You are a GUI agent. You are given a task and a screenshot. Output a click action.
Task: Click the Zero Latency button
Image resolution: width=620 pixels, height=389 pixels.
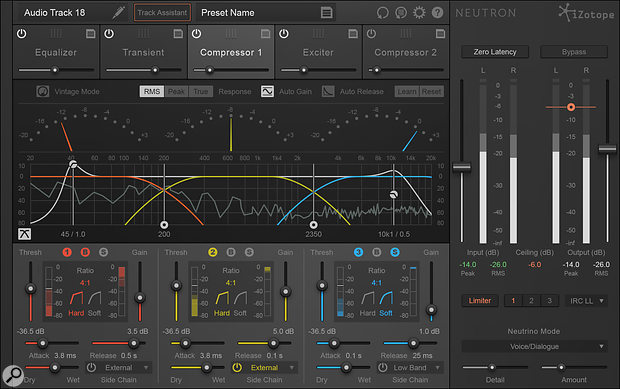pos(495,52)
